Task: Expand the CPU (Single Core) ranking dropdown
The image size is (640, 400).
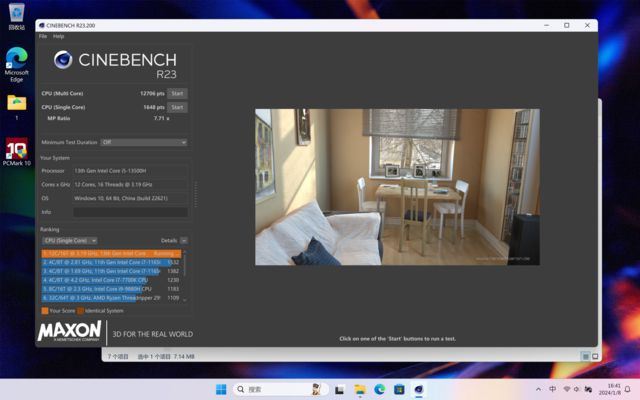Action: tap(70, 240)
